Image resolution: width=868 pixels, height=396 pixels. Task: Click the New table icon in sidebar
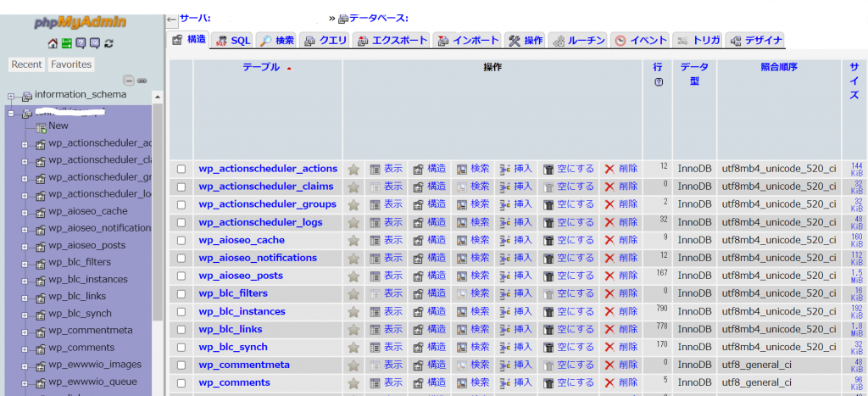[41, 127]
